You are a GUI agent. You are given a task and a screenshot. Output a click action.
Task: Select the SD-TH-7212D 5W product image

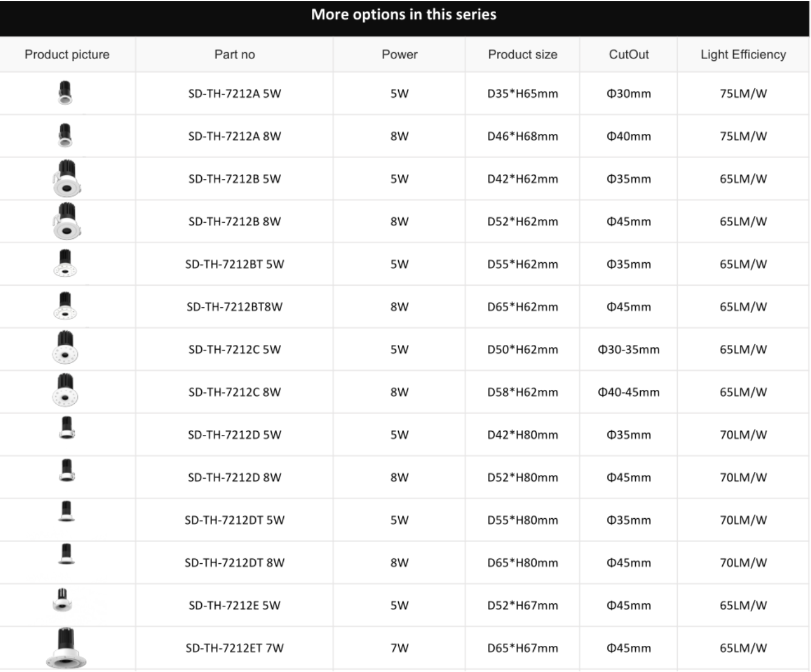pyautogui.click(x=67, y=428)
